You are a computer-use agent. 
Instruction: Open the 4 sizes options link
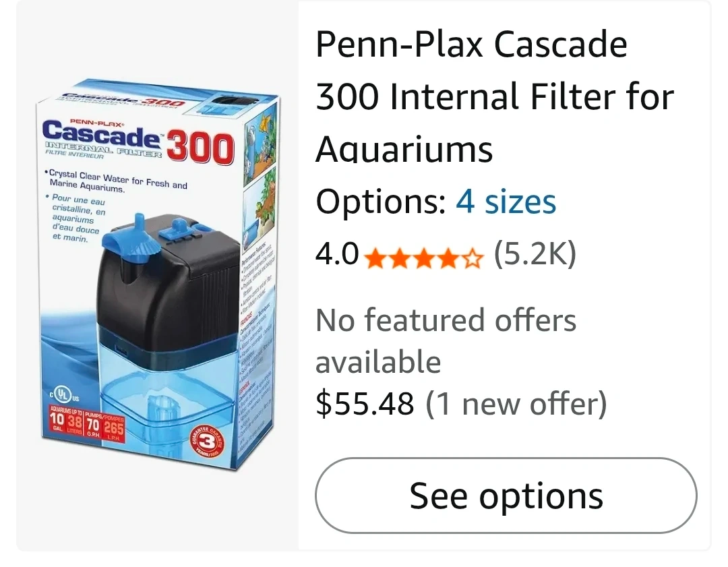(506, 202)
